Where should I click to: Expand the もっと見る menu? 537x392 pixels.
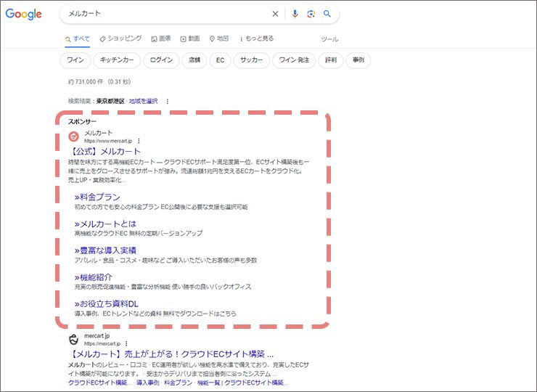click(257, 38)
